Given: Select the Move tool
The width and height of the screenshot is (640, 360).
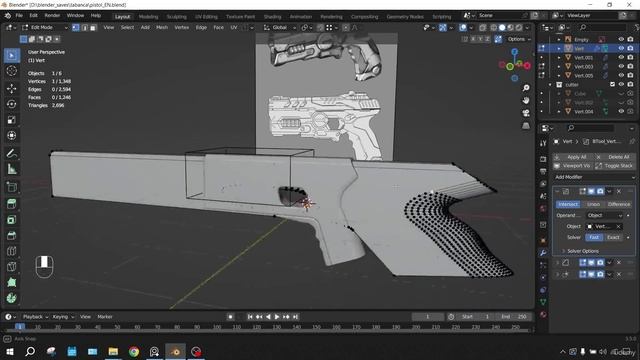Looking at the screenshot, I should tap(12, 88).
